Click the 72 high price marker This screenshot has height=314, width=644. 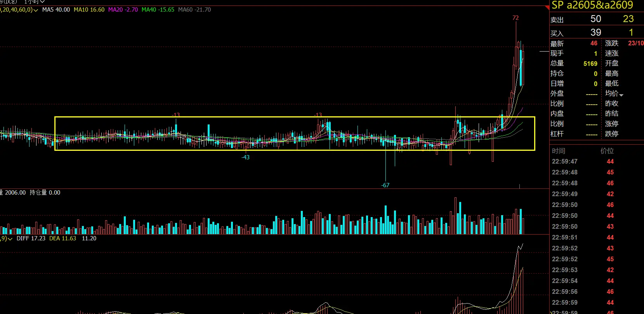(x=516, y=18)
